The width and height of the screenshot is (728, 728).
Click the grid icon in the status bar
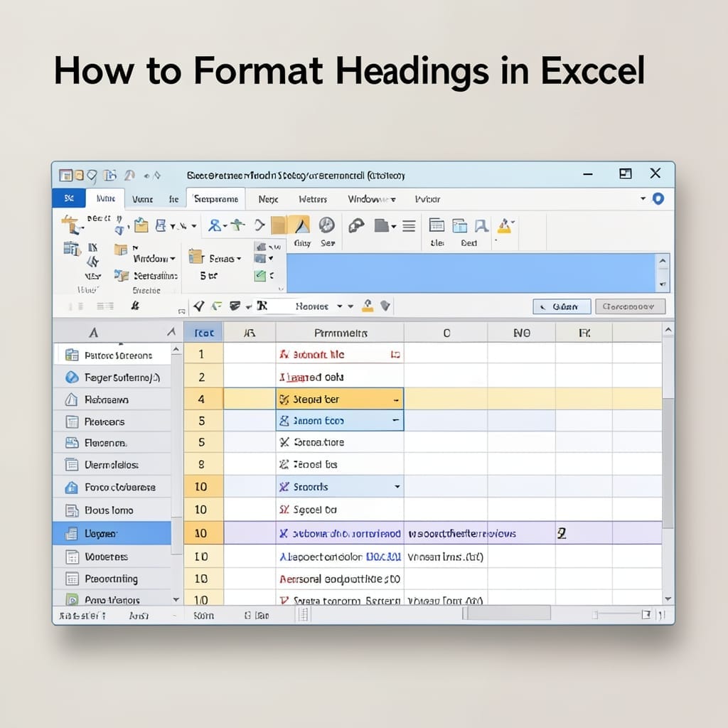pos(303,615)
